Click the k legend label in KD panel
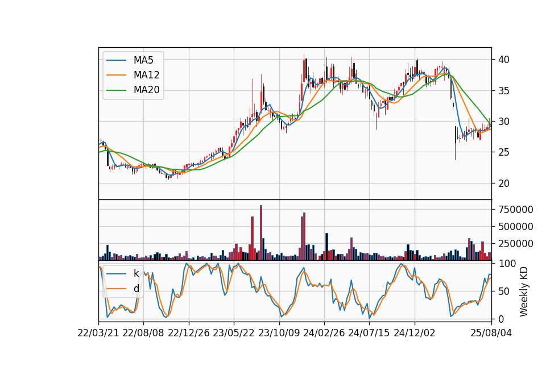546x392 pixels. [x=136, y=273]
